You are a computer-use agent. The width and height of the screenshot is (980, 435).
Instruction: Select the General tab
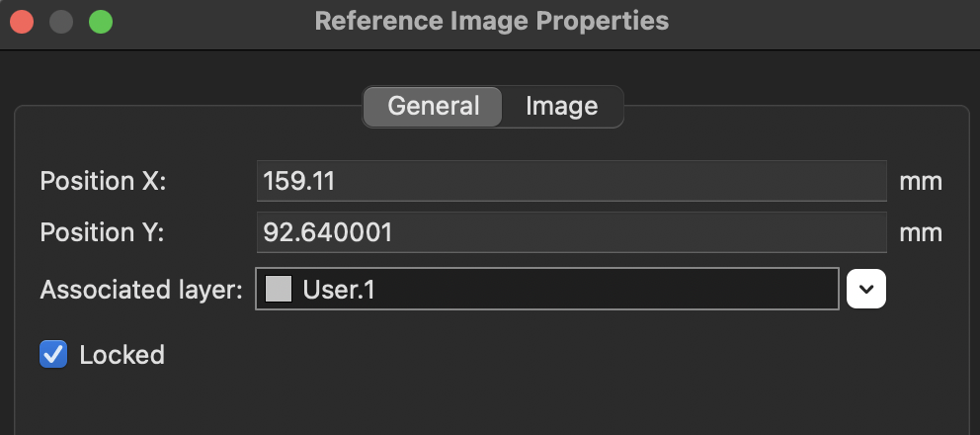[433, 107]
